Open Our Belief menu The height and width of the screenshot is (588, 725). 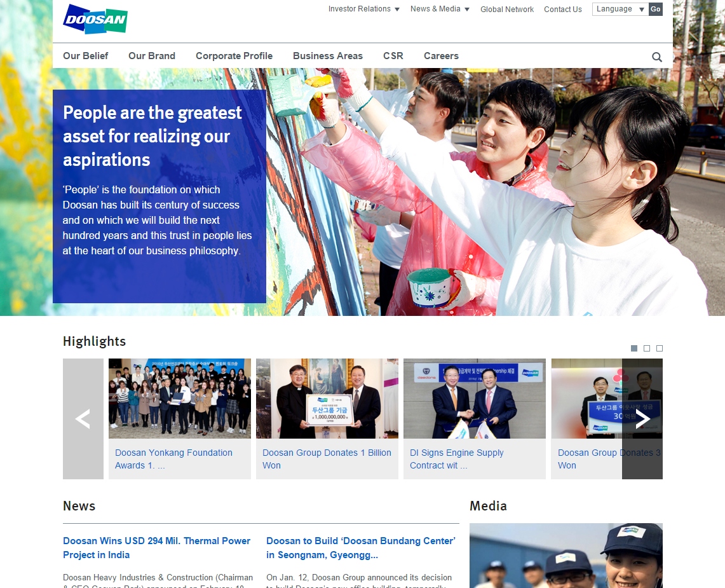pyautogui.click(x=86, y=56)
